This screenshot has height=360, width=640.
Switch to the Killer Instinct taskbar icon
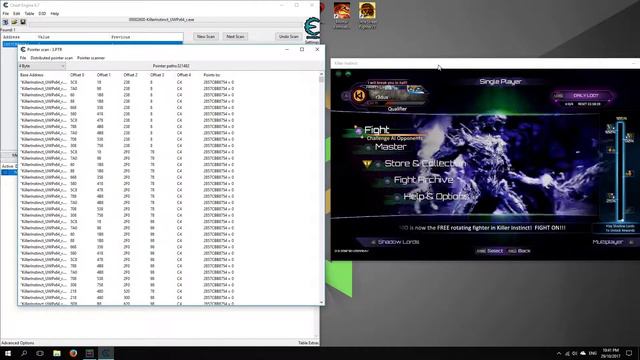click(89, 353)
